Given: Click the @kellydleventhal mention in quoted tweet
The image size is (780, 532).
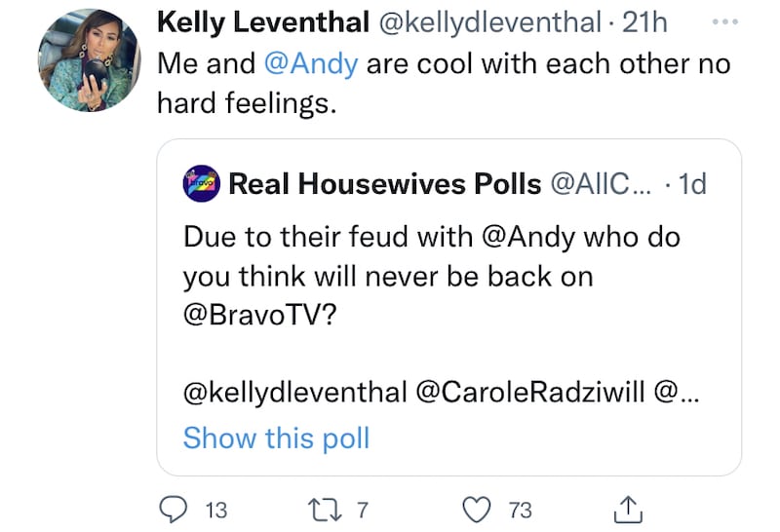Looking at the screenshot, I should [x=294, y=395].
